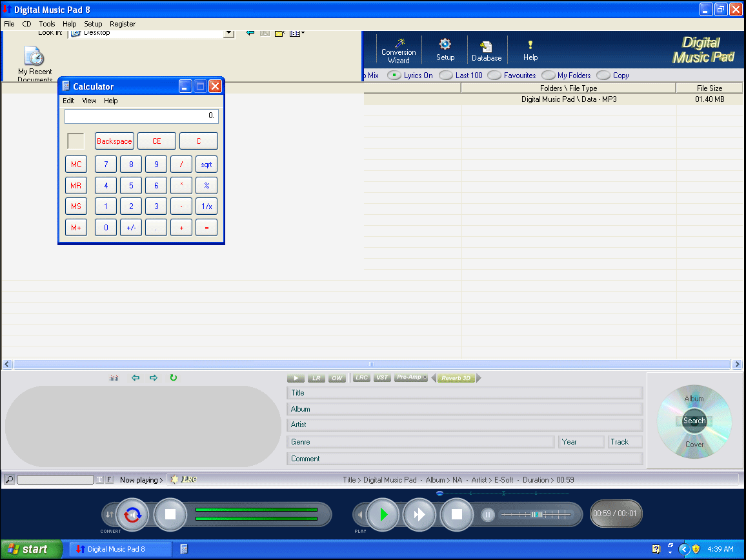Click the search text box beside the magnifier
The width and height of the screenshot is (746, 560).
55,479
